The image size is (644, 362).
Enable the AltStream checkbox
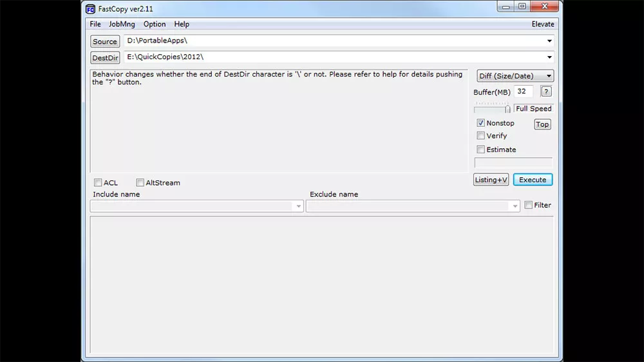tap(140, 182)
